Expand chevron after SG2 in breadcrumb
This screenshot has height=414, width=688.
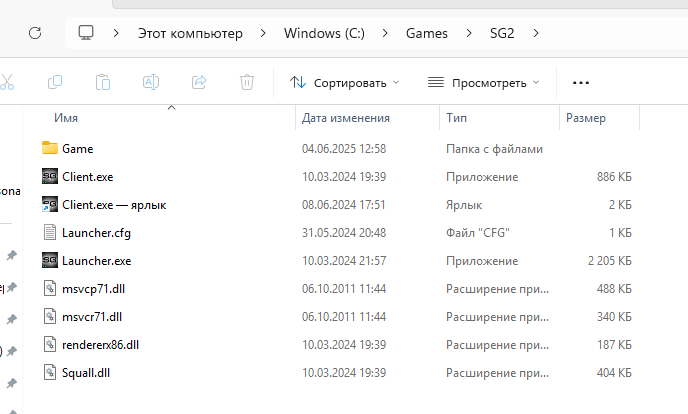(536, 33)
